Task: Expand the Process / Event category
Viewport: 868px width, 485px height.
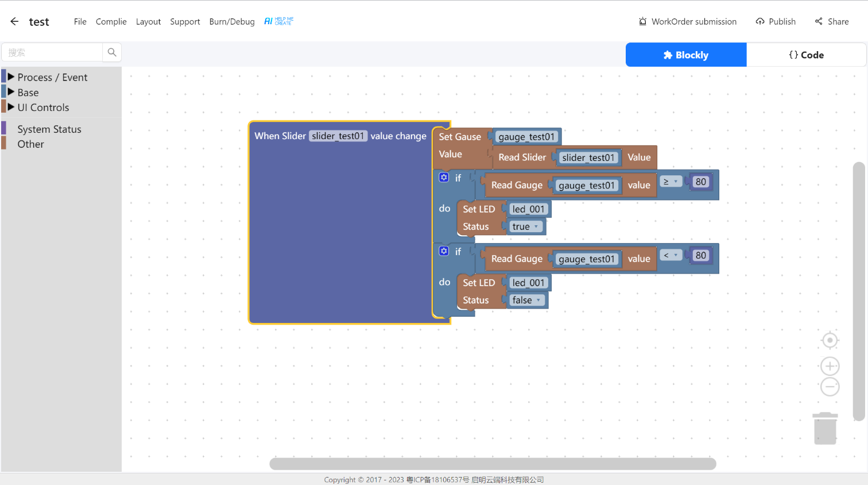Action: pos(52,77)
